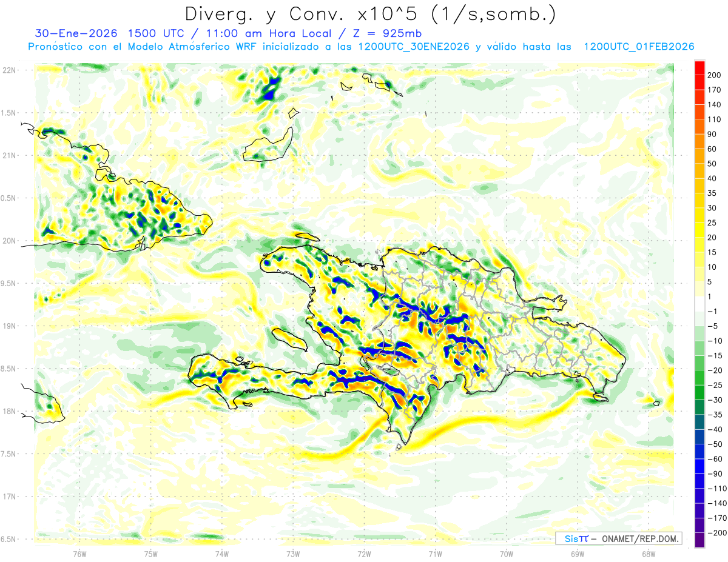Click the positive '90' colorbar value
The width and height of the screenshot is (728, 562).
point(713,134)
